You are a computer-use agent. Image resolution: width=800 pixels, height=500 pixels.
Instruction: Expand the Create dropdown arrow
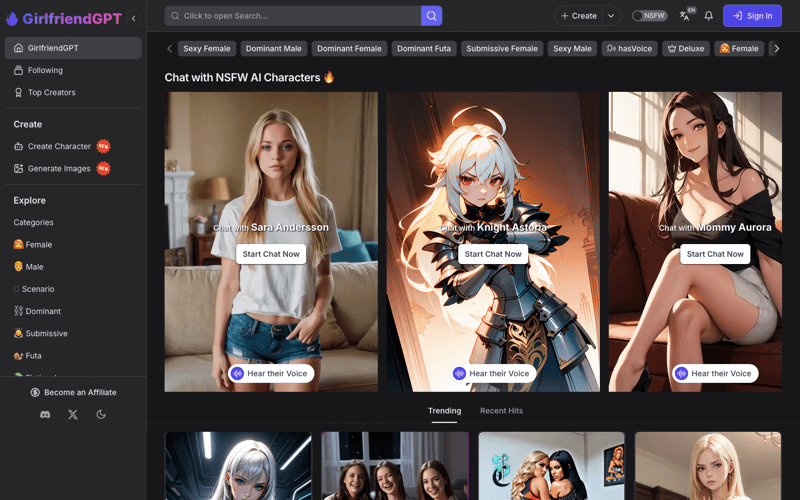(x=611, y=16)
